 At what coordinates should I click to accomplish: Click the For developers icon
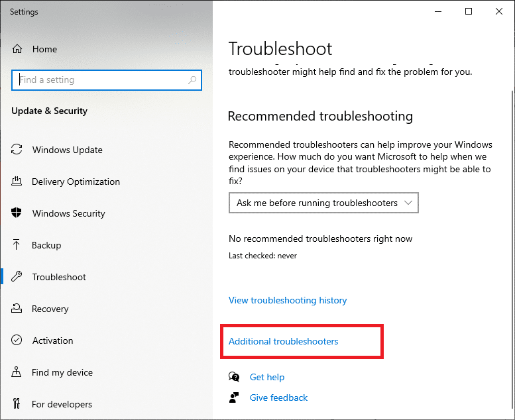17,404
